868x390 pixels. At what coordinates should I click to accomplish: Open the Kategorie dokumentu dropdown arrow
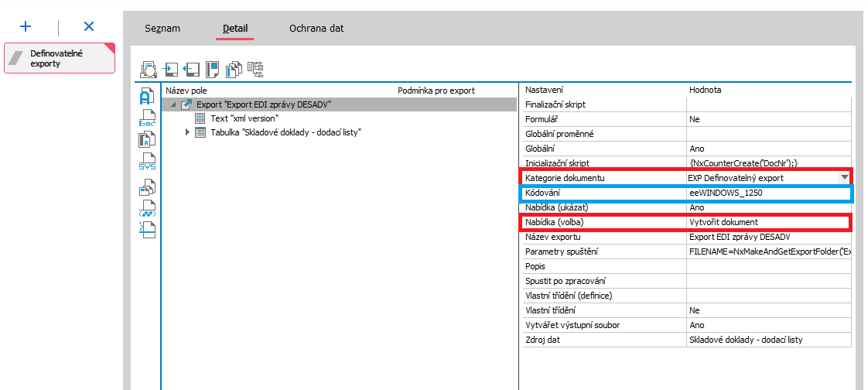point(844,178)
